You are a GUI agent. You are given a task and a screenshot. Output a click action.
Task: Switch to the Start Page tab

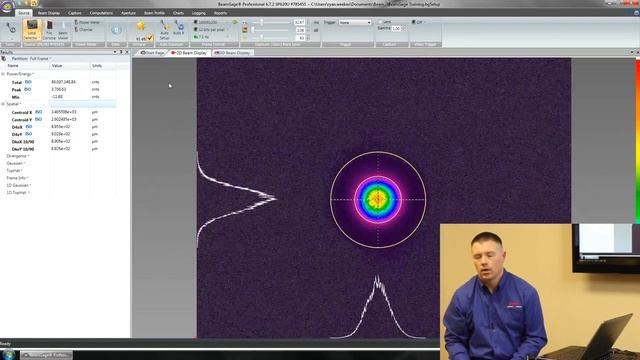click(x=152, y=53)
